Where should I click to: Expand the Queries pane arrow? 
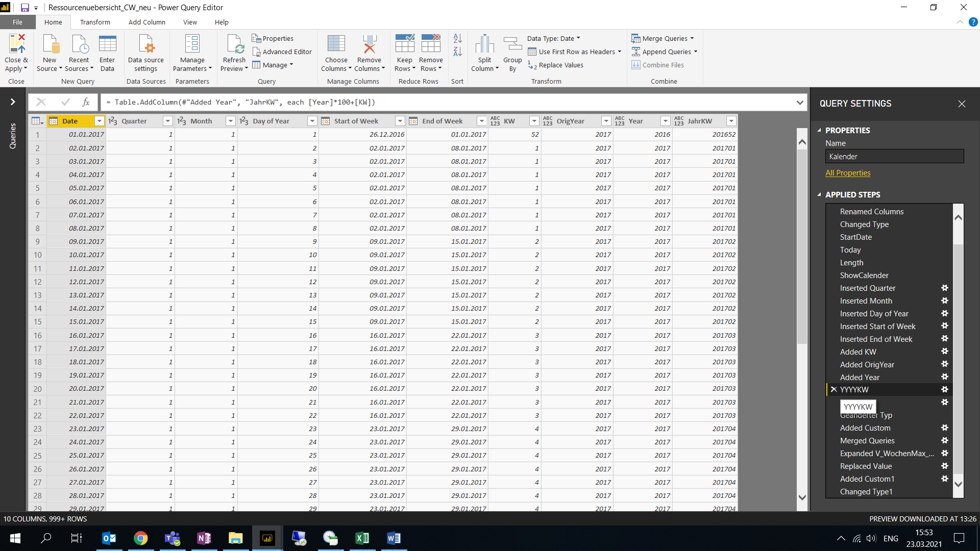pos(13,102)
